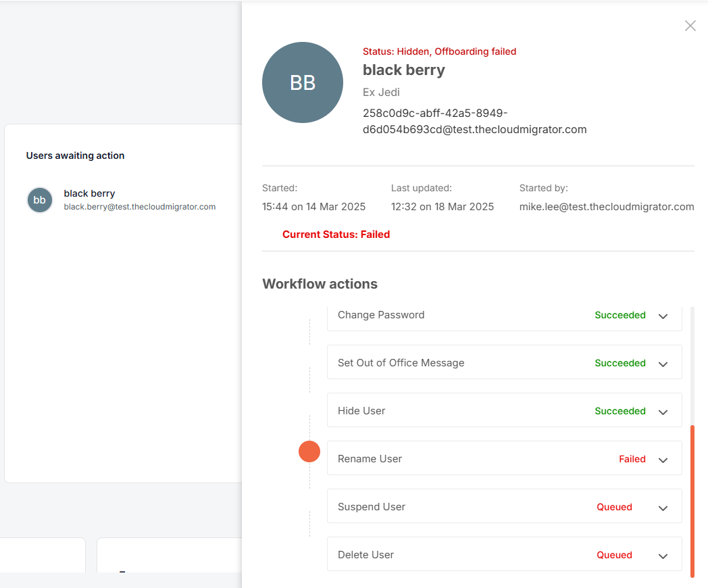Click the black berry name heading
The height and width of the screenshot is (588, 708).
coord(404,70)
